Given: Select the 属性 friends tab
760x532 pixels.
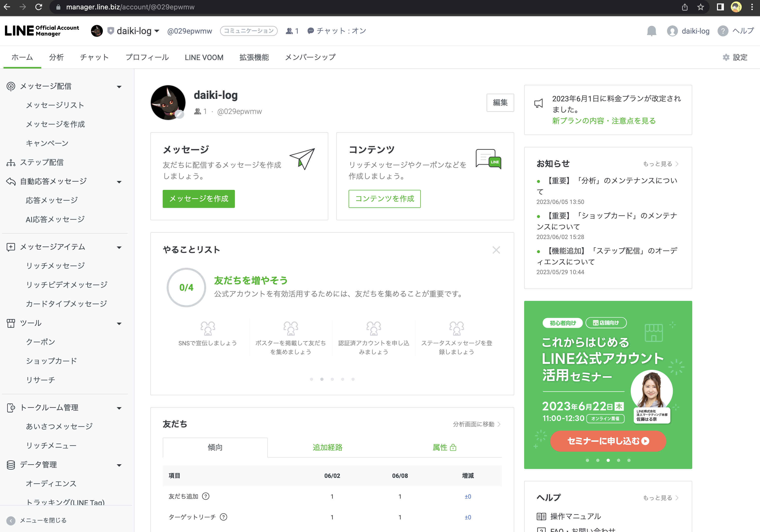Looking at the screenshot, I should coord(444,448).
